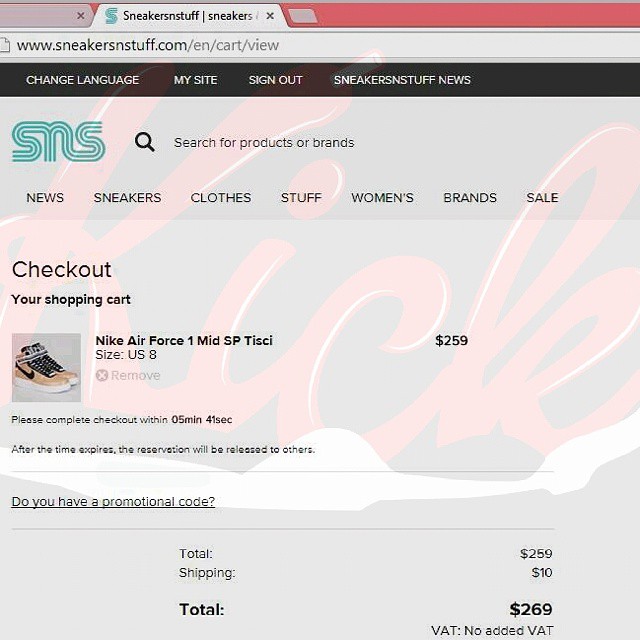Close the leftmost browser tab
Screen dimensions: 640x640
pyautogui.click(x=81, y=16)
